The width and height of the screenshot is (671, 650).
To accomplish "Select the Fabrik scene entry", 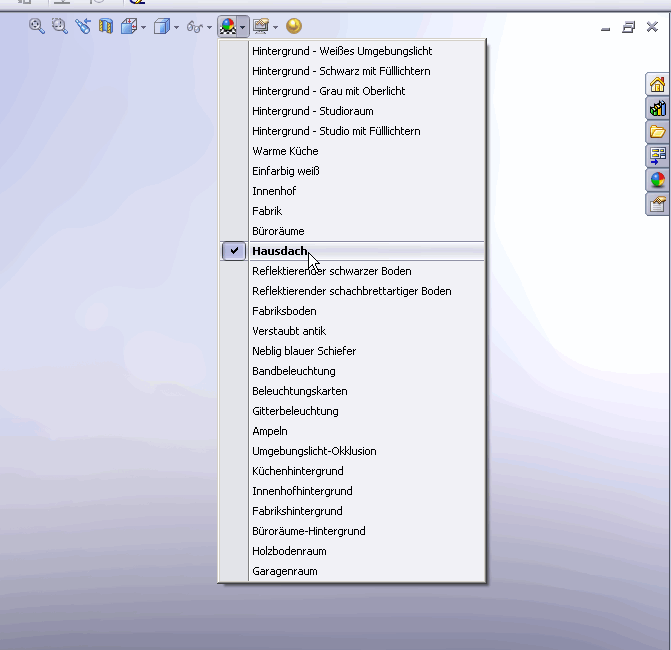I will pyautogui.click(x=352, y=211).
